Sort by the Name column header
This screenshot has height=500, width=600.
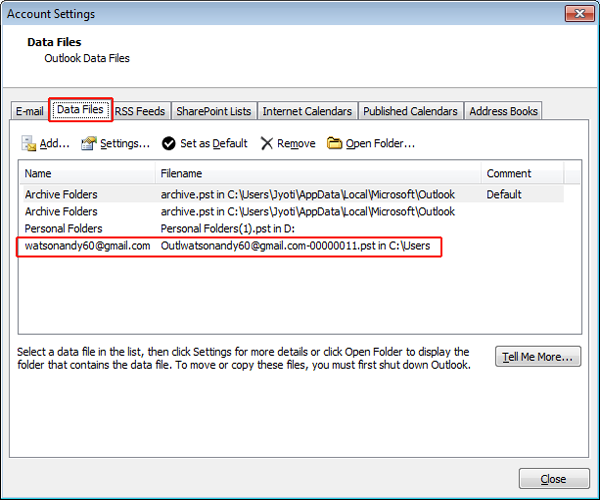[x=87, y=173]
